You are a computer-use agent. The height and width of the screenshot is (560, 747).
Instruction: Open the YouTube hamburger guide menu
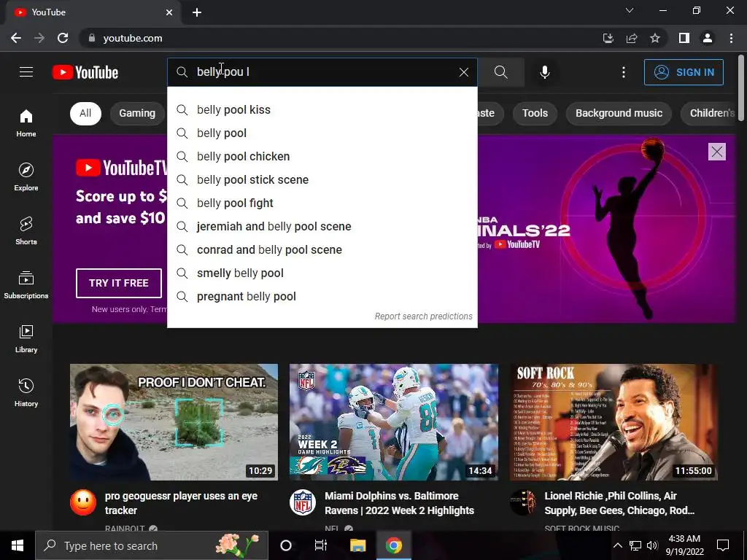(x=26, y=72)
